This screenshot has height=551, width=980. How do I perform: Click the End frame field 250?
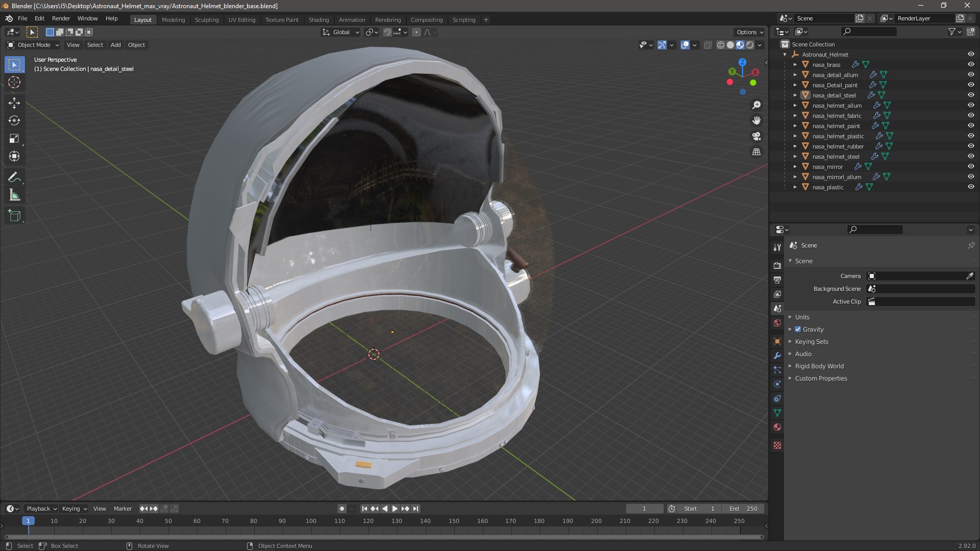pos(743,509)
